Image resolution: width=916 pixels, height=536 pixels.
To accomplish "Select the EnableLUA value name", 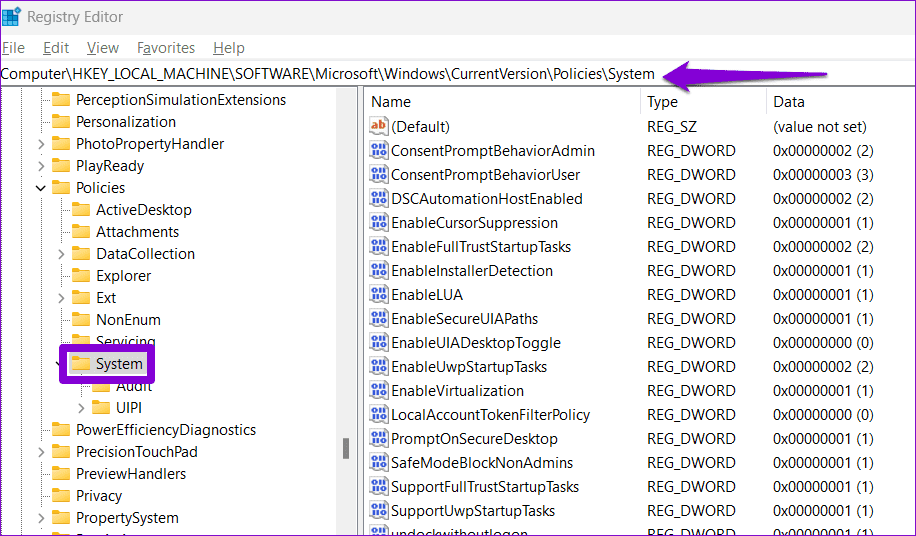I will [427, 295].
